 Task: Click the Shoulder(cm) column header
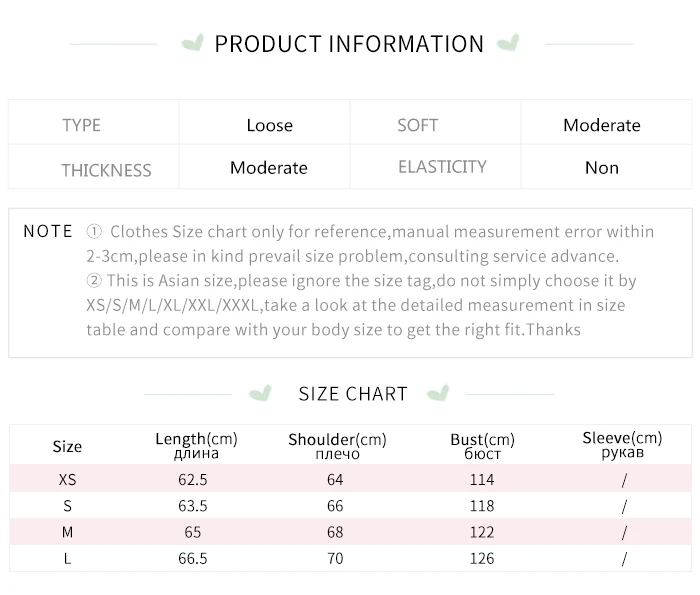click(x=337, y=445)
